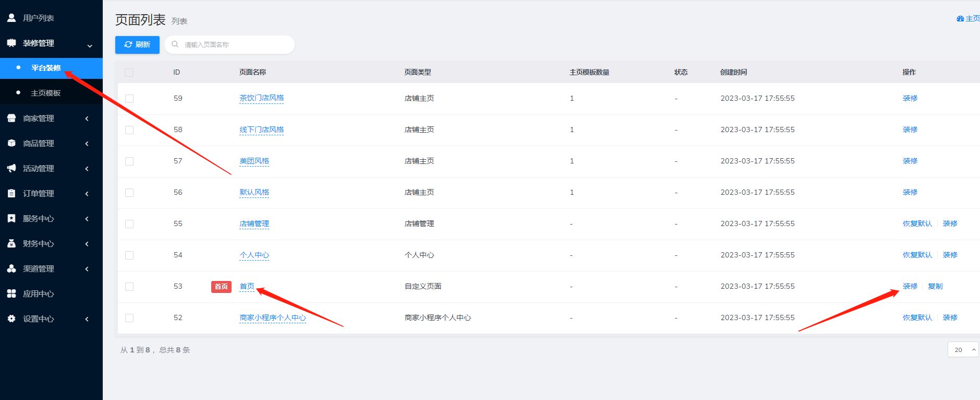Viewport: 980px width, 400px height.
Task: Click the search magnifier icon
Action: [x=175, y=44]
